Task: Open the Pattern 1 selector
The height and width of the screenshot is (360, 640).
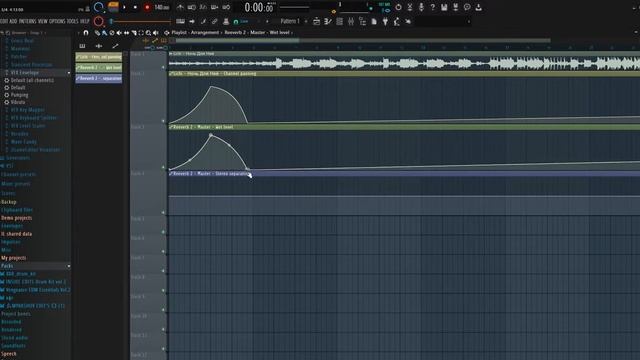Action: pos(290,21)
